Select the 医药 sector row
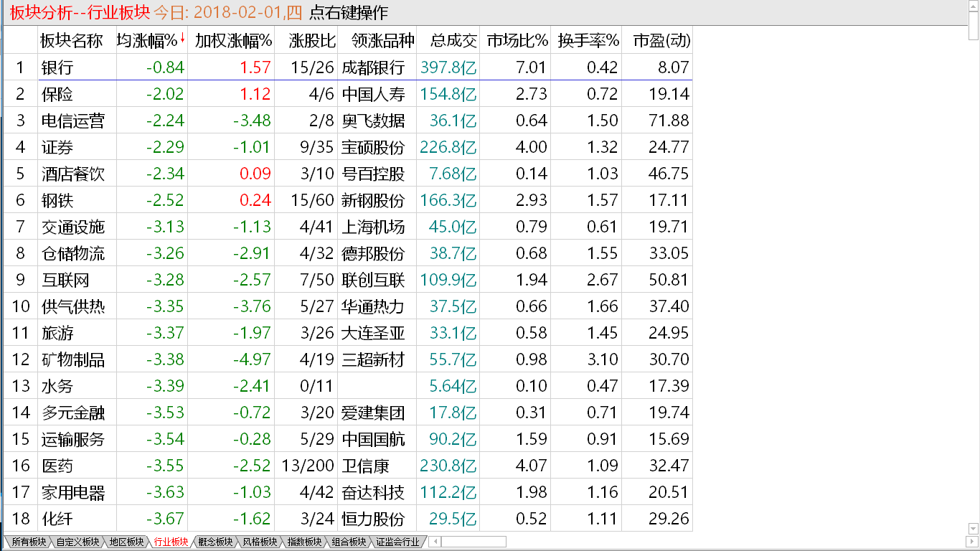 pos(347,466)
